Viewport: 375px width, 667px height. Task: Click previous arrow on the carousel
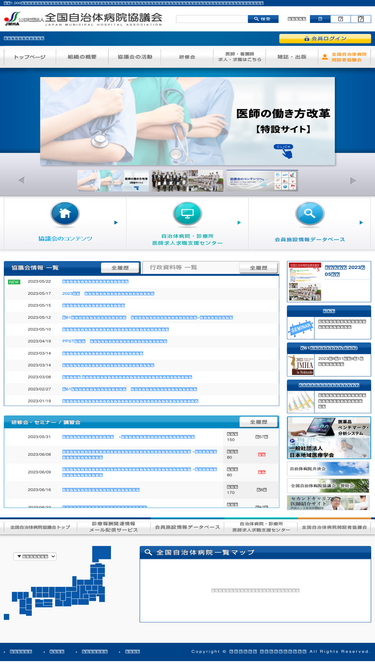tap(21, 180)
